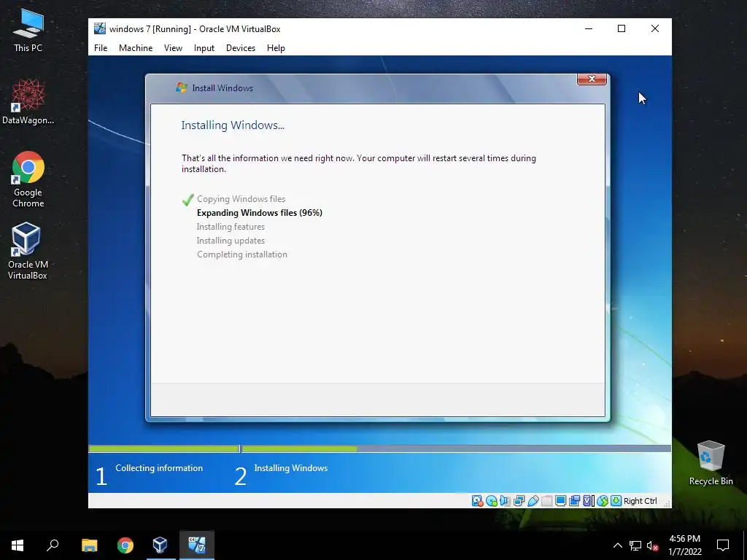Image resolution: width=747 pixels, height=560 pixels.
Task: Open the VirtualBox Help menu
Action: pos(276,48)
